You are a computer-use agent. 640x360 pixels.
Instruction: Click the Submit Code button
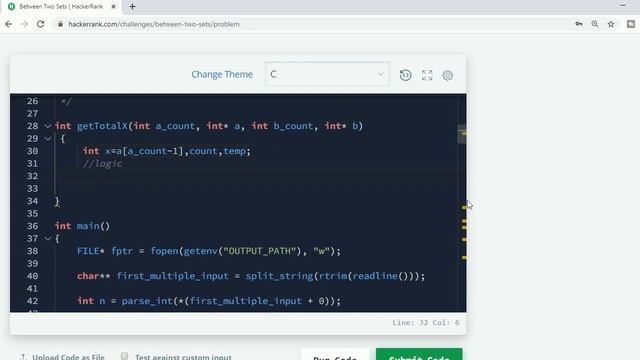[419, 355]
